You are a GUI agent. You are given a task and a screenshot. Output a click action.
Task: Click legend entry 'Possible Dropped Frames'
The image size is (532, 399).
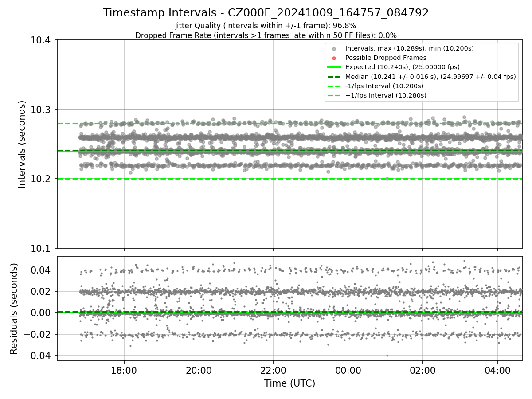click(386, 58)
